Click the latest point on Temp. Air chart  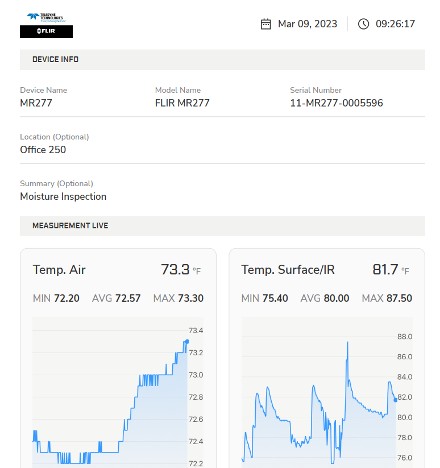187,341
